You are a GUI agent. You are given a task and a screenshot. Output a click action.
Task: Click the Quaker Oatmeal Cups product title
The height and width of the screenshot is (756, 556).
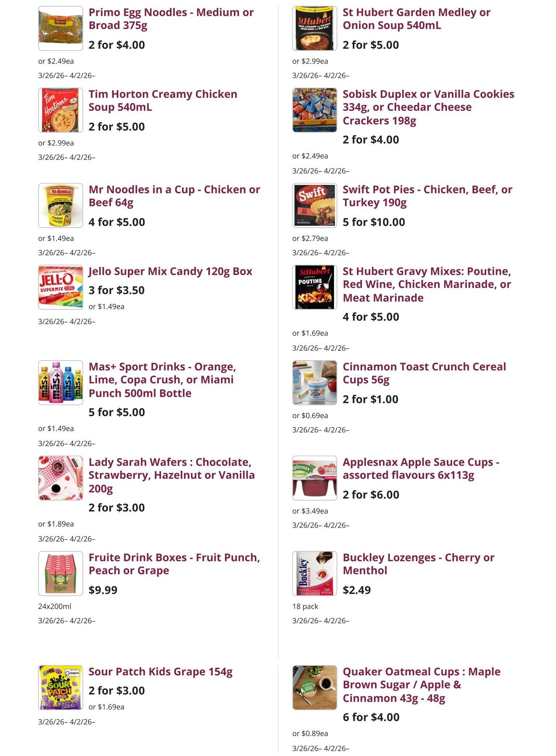point(421,685)
